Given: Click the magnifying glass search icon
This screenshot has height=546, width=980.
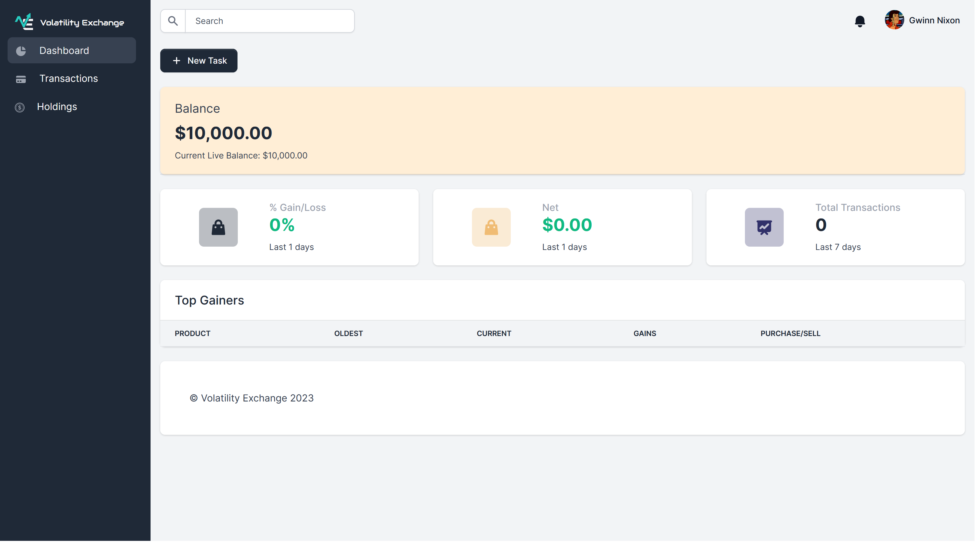Looking at the screenshot, I should point(174,21).
